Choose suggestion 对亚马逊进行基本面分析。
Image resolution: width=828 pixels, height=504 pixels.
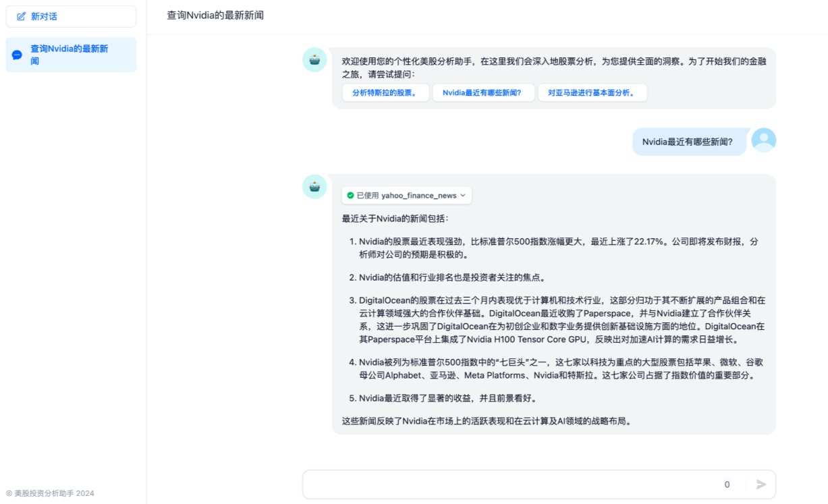[x=592, y=92]
